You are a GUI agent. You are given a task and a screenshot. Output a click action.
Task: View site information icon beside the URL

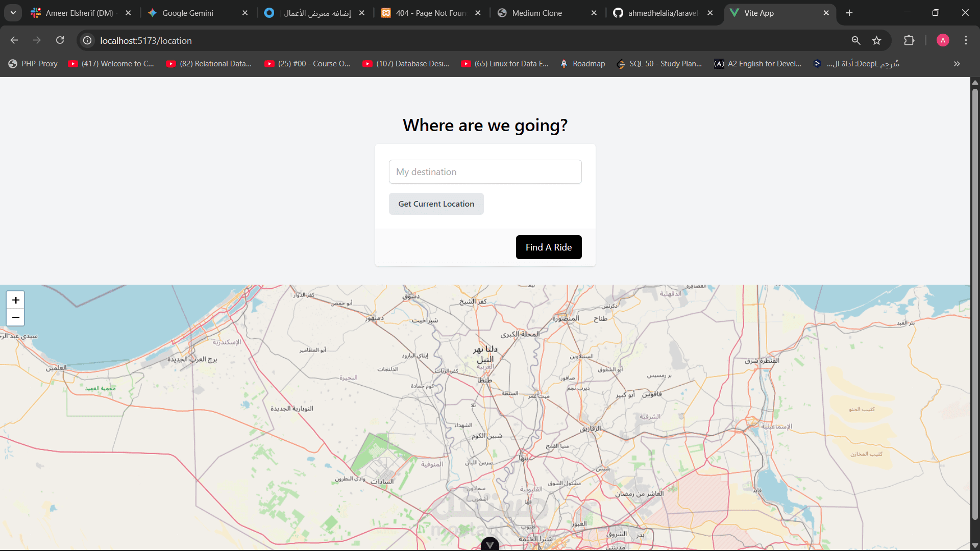[88, 40]
